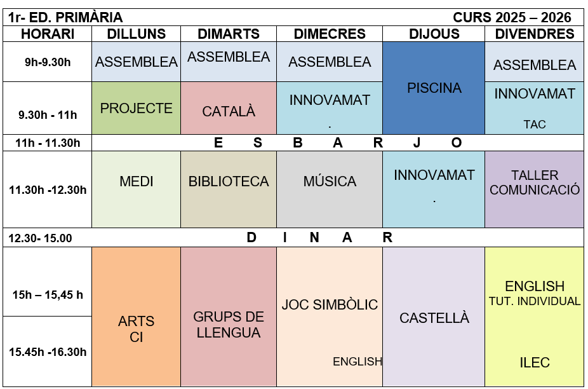Click the blue PISCINA cell on Thursday
Screen dimensions: 588x389
pos(434,88)
